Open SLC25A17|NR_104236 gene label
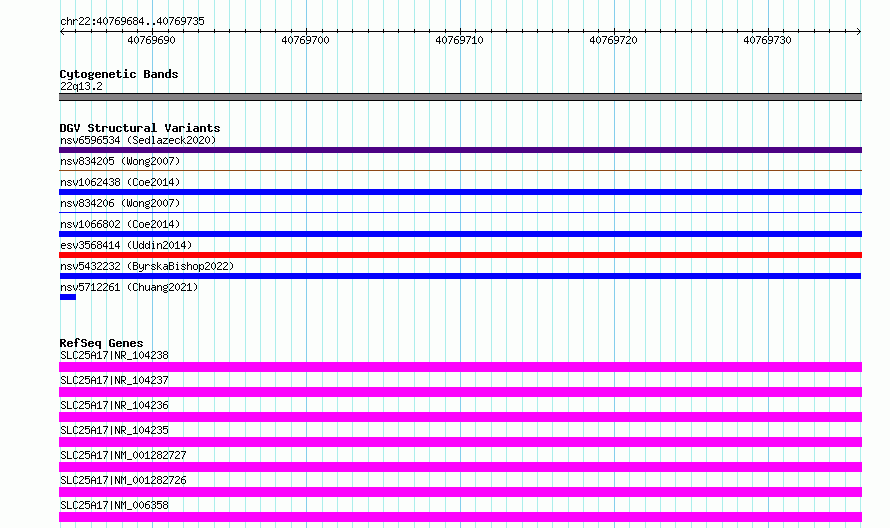The width and height of the screenshot is (890, 528). coord(114,405)
